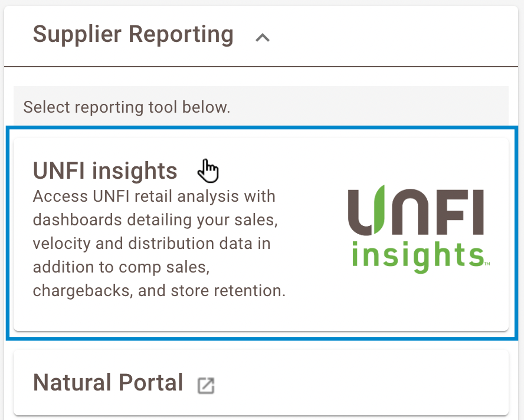Click 'Select reporting tool below.' instruction text
Image resolution: width=524 pixels, height=420 pixels.
tap(126, 107)
